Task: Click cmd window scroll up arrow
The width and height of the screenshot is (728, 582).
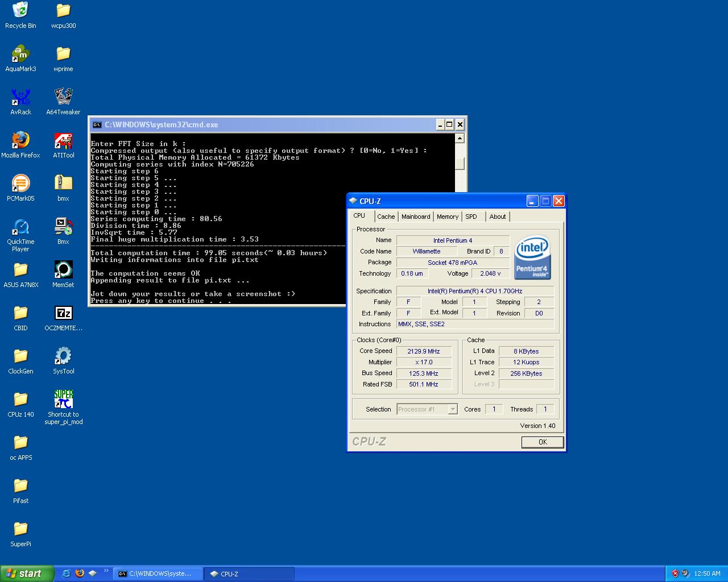Action: click(460, 138)
